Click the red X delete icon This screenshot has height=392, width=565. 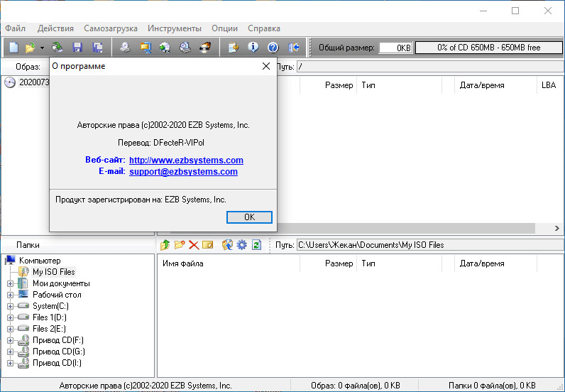[x=193, y=245]
